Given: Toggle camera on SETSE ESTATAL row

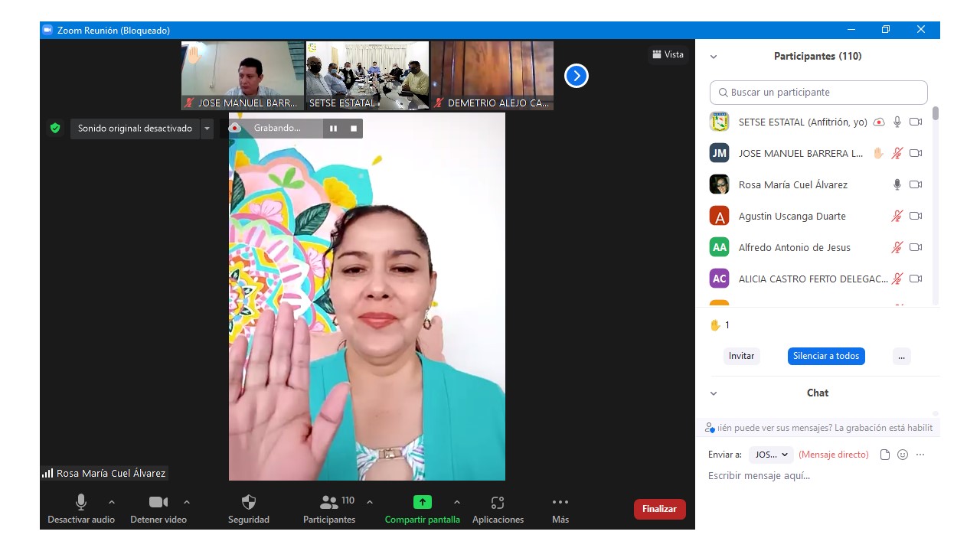Looking at the screenshot, I should coord(916,122).
